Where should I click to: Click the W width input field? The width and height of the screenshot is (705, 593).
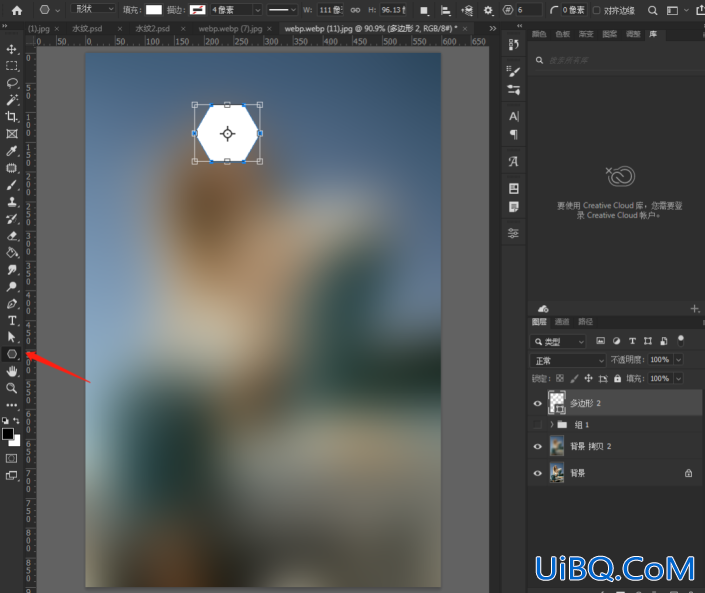coord(330,10)
